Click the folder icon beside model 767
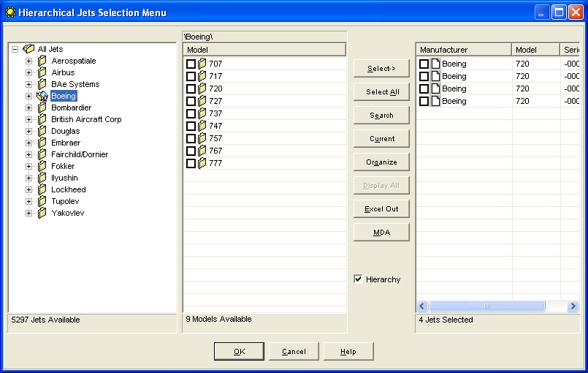 click(x=202, y=151)
